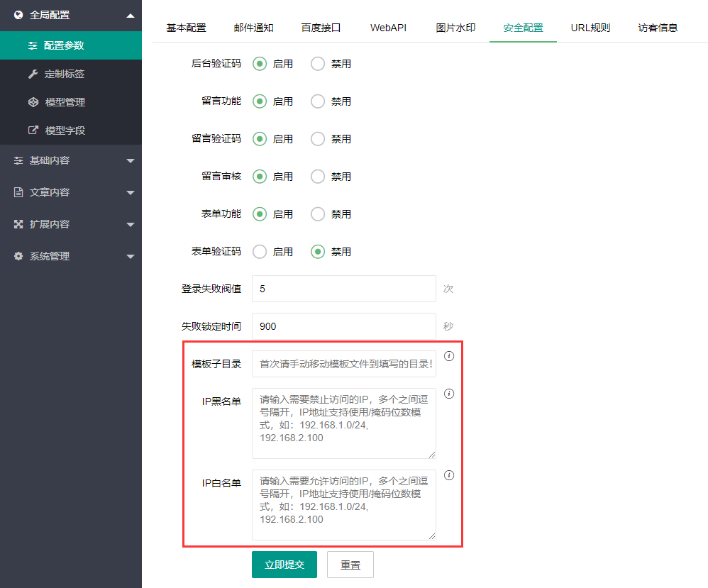Screen dimensions: 708x588
Task: Reset the form using 重置
Action: click(x=350, y=565)
